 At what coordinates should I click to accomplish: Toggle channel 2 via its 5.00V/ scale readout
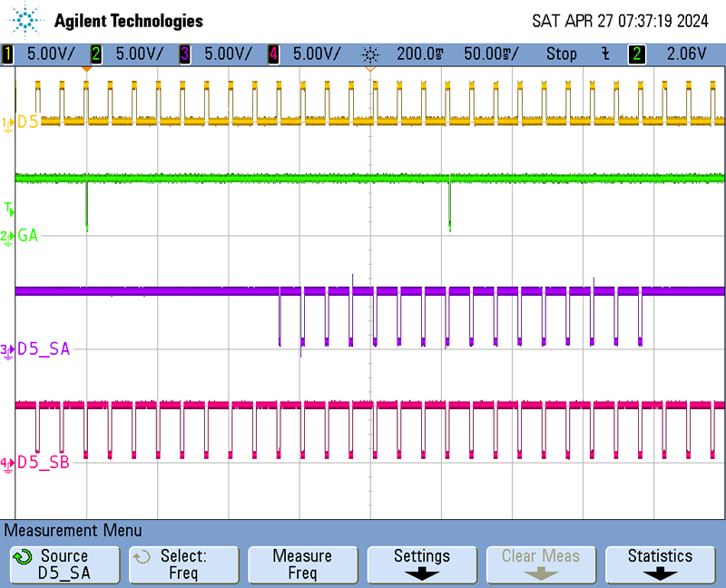(141, 54)
